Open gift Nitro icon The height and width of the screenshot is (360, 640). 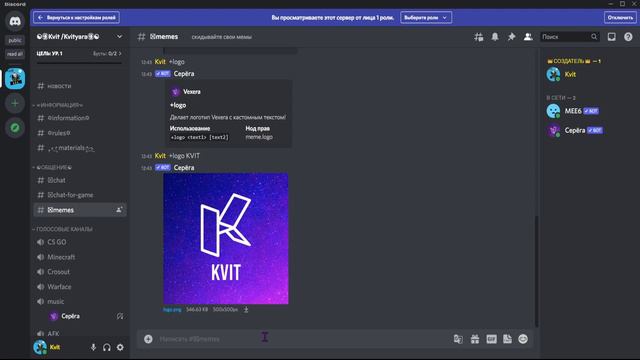[475, 339]
